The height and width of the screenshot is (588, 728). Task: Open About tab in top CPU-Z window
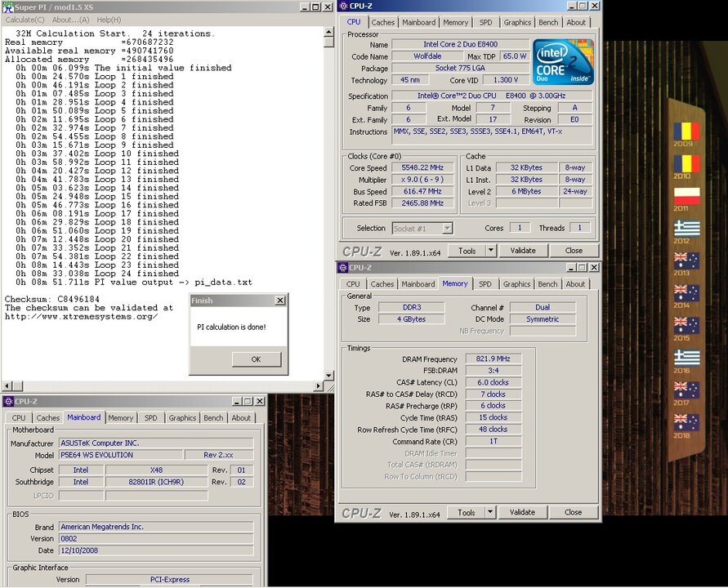(x=576, y=22)
